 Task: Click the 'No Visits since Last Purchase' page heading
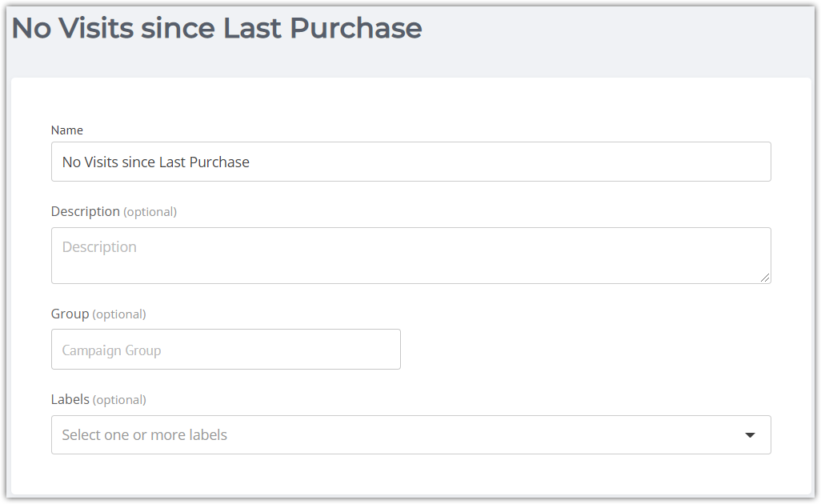coord(217,28)
